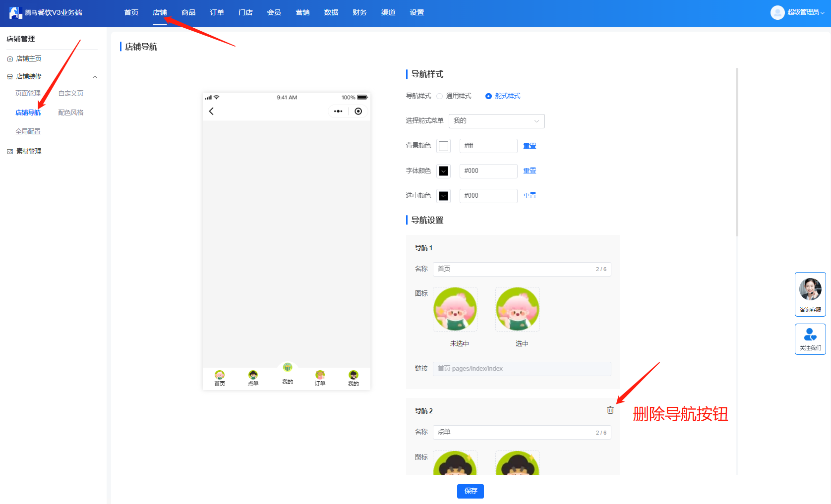
Task: Click the app logo in the top-left corner
Action: [x=16, y=12]
